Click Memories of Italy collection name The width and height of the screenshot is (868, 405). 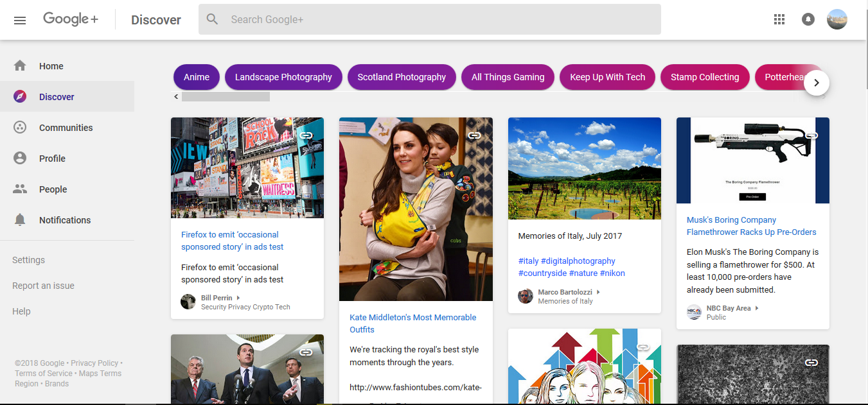pyautogui.click(x=565, y=302)
